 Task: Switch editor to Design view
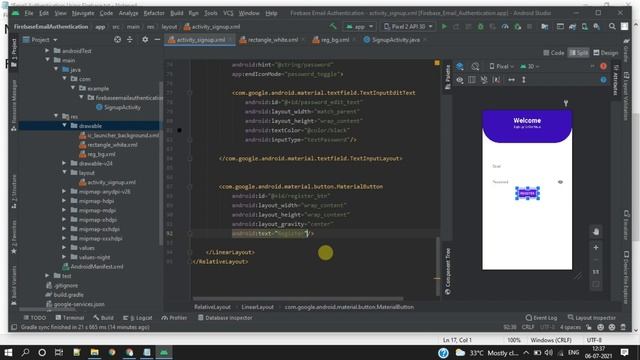(606, 53)
